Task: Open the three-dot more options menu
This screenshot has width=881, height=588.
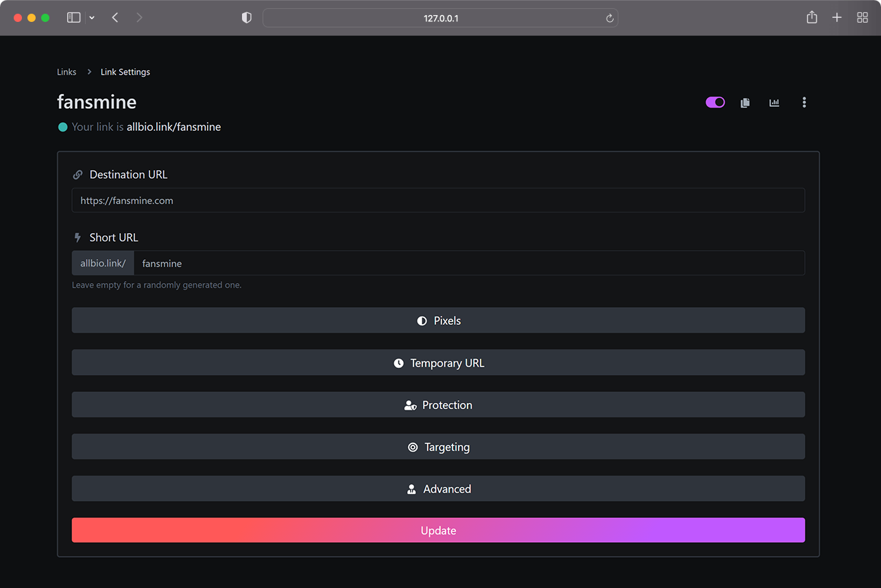Action: click(804, 103)
